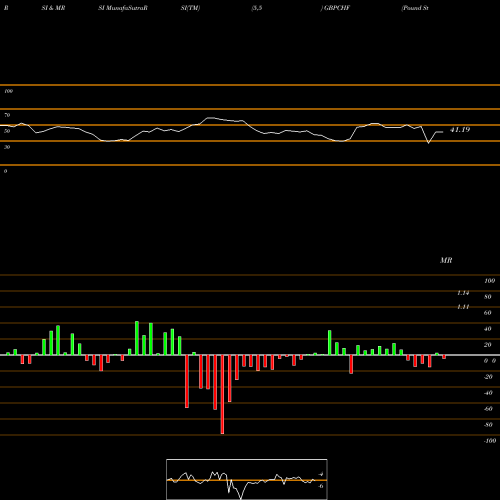The width and height of the screenshot is (500, 500).
Task: Click the "(Pound St" title text
Action: (415, 8)
